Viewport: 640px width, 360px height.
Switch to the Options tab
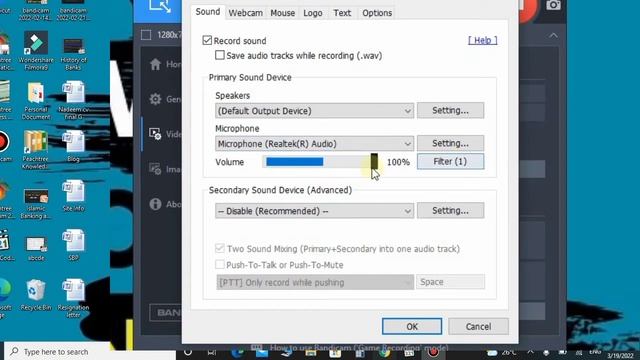pyautogui.click(x=377, y=13)
